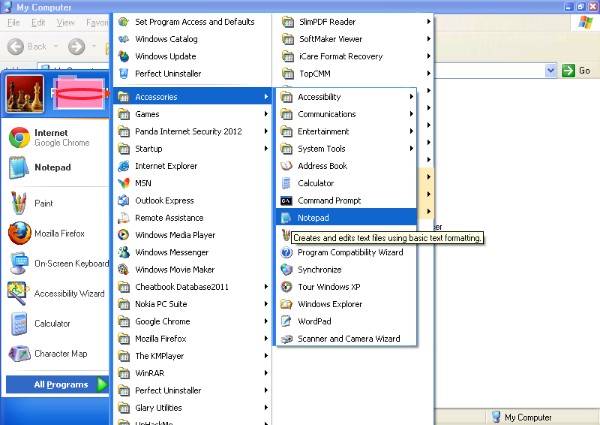The height and width of the screenshot is (425, 600).
Task: Click Forward arrow in My Computer toolbar
Action: pos(77,47)
